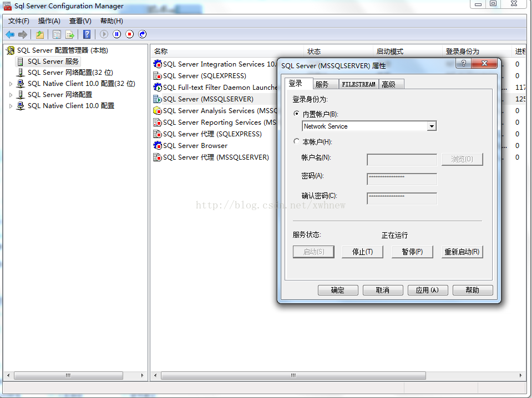Click the Export list toolbar icon
Screen dimensions: 532x398
point(70,34)
